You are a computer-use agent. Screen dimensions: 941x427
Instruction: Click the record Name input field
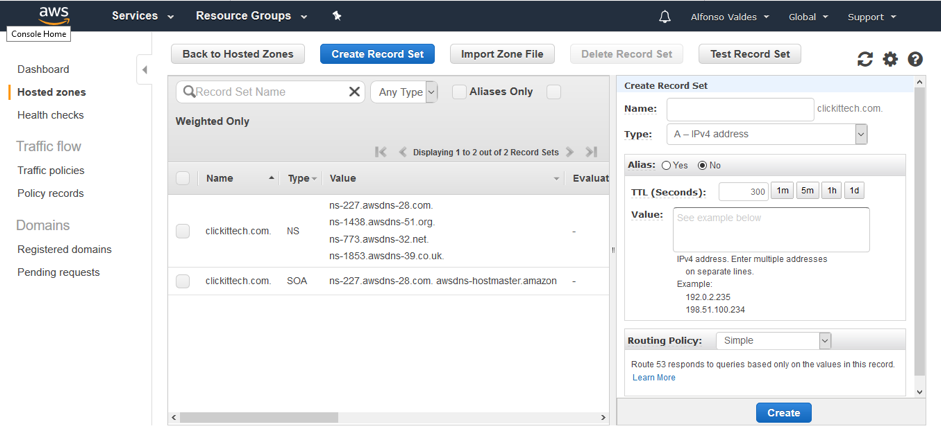(x=740, y=109)
